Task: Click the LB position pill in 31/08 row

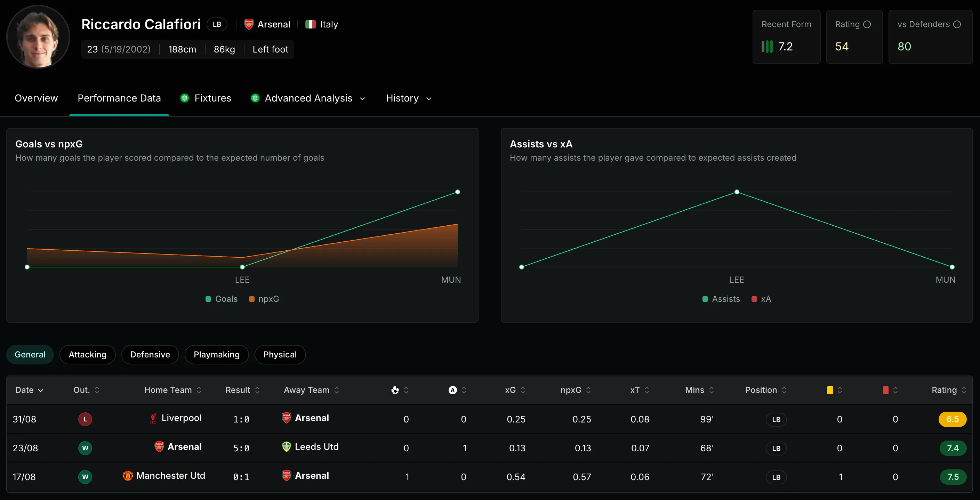Action: tap(776, 419)
